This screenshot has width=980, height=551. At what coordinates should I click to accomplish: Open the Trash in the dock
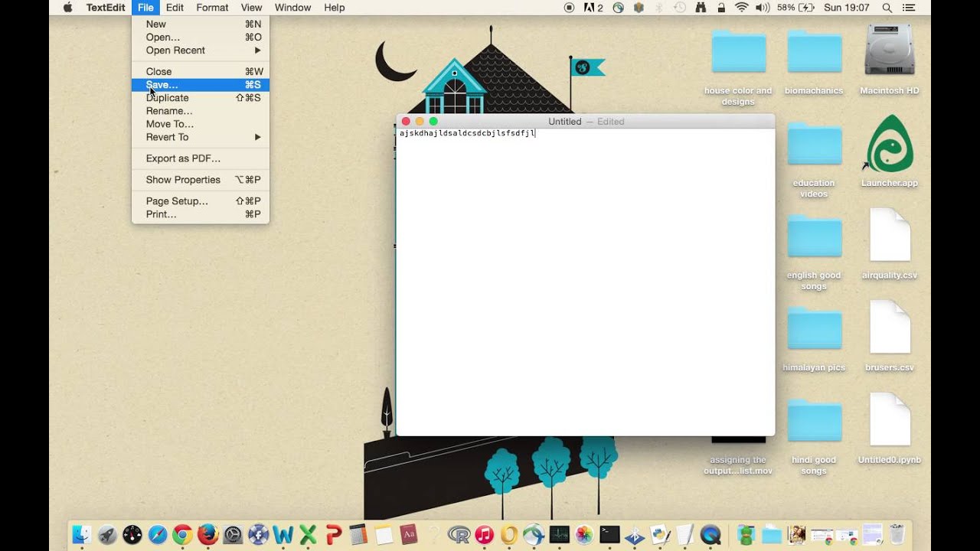point(897,534)
